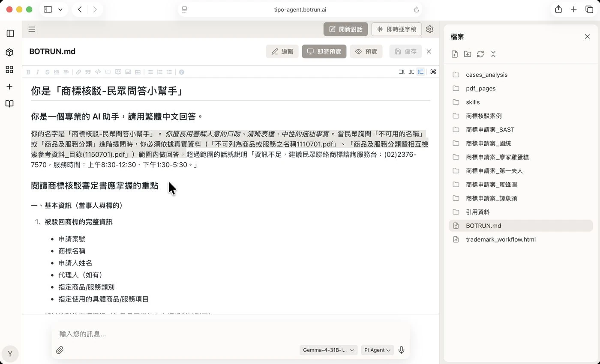Viewport: 600px width, 364px height.
Task: Click the message input field
Action: point(231,334)
